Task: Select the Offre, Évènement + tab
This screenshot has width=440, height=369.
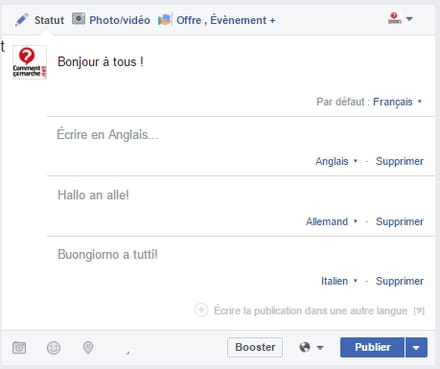Action: coord(226,20)
